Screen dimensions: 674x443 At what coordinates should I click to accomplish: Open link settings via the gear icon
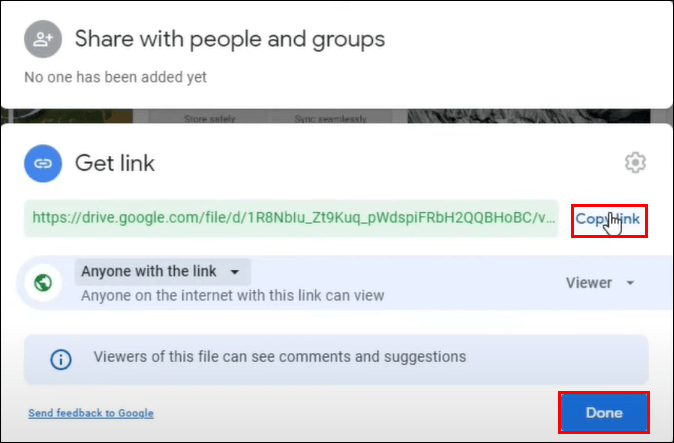(x=635, y=162)
